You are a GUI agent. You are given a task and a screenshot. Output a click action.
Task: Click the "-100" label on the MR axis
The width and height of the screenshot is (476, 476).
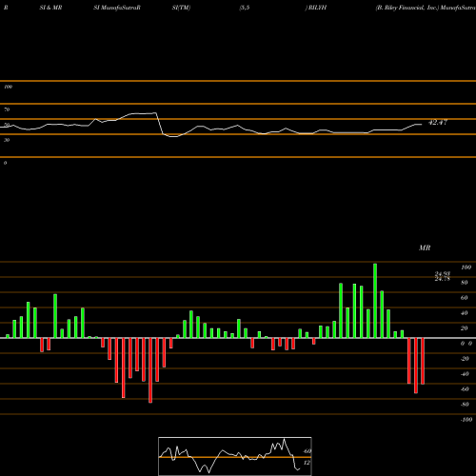coord(466,420)
